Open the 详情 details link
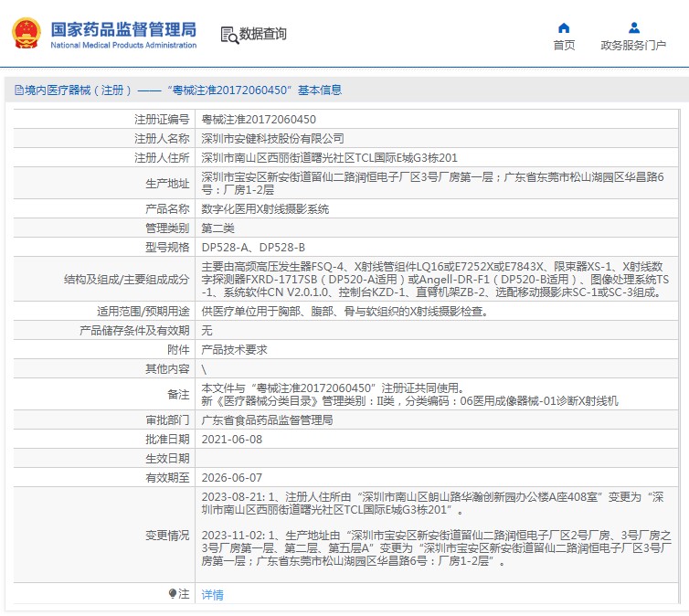 click(x=212, y=594)
